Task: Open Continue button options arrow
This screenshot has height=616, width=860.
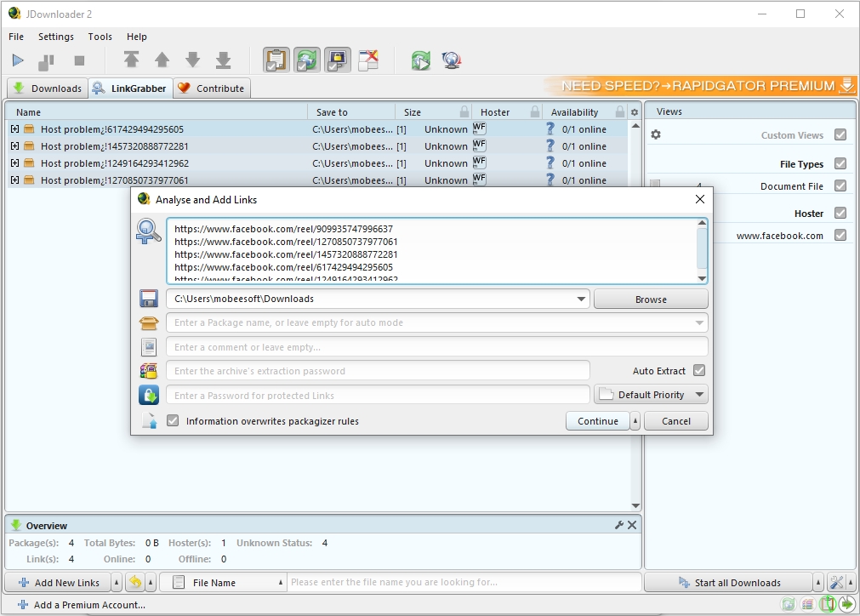Action: [635, 421]
